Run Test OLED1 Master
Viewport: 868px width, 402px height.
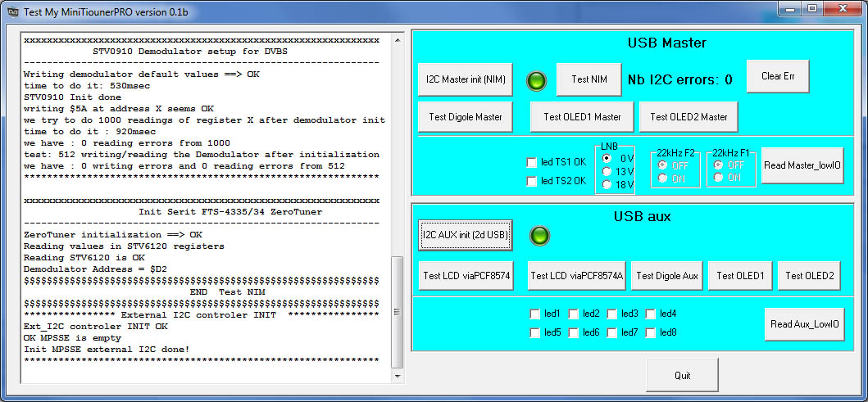pyautogui.click(x=582, y=117)
